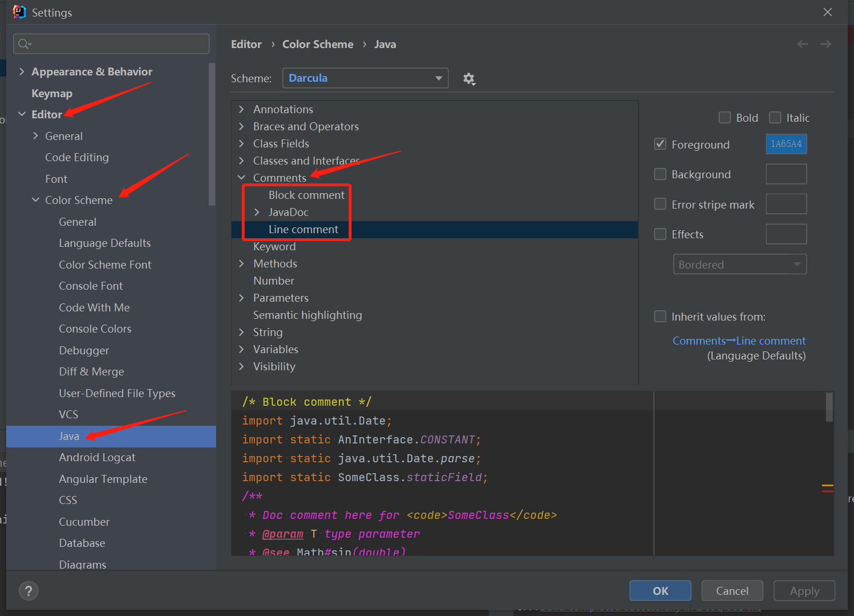Open Android Logcat color settings
854x616 pixels.
(97, 457)
